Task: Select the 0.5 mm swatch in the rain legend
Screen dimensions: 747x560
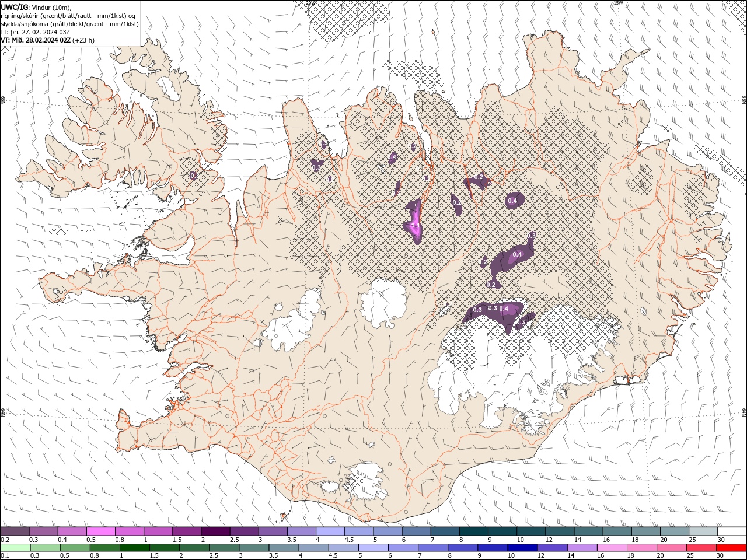Action: coord(75,548)
